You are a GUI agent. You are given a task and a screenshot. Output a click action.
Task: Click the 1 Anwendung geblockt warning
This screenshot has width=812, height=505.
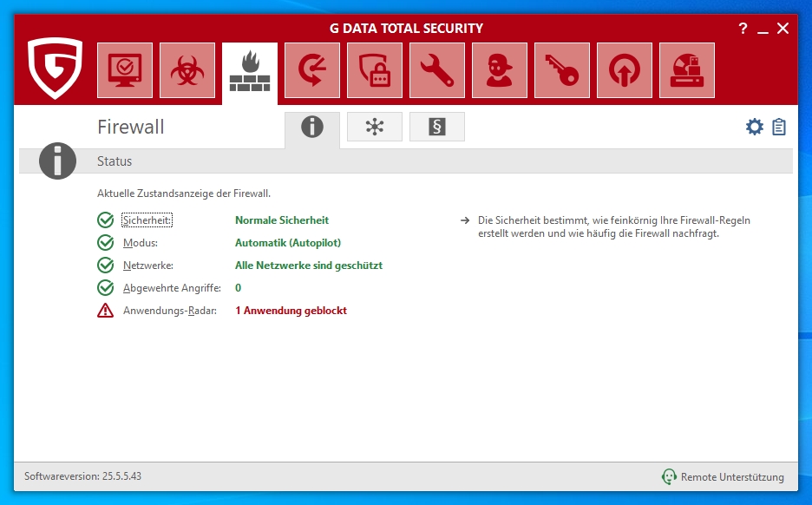pos(291,311)
